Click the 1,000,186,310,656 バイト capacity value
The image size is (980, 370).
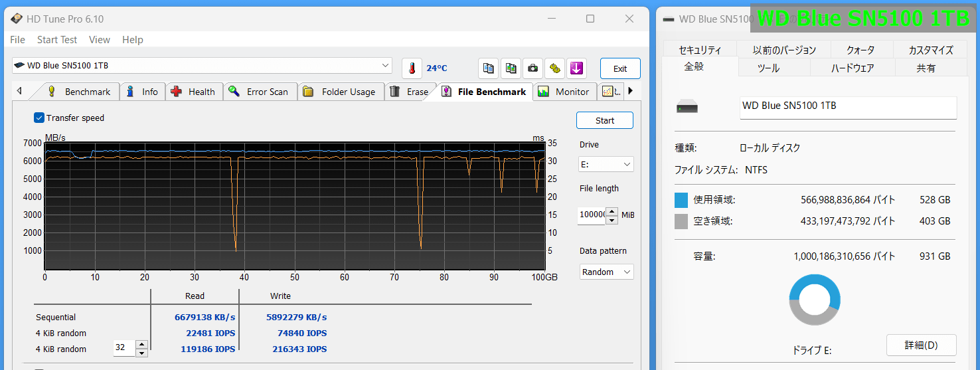click(x=845, y=256)
